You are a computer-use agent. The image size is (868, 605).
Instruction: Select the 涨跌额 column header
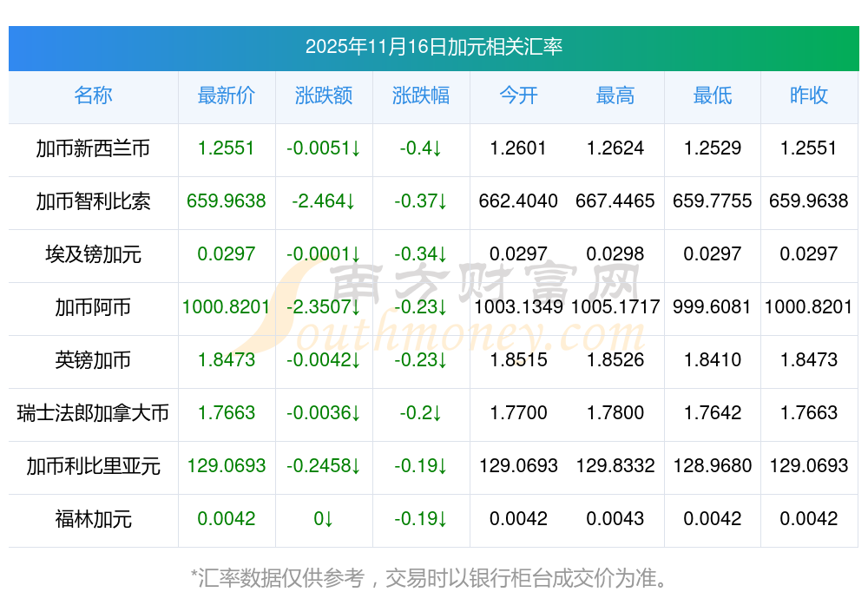point(324,95)
